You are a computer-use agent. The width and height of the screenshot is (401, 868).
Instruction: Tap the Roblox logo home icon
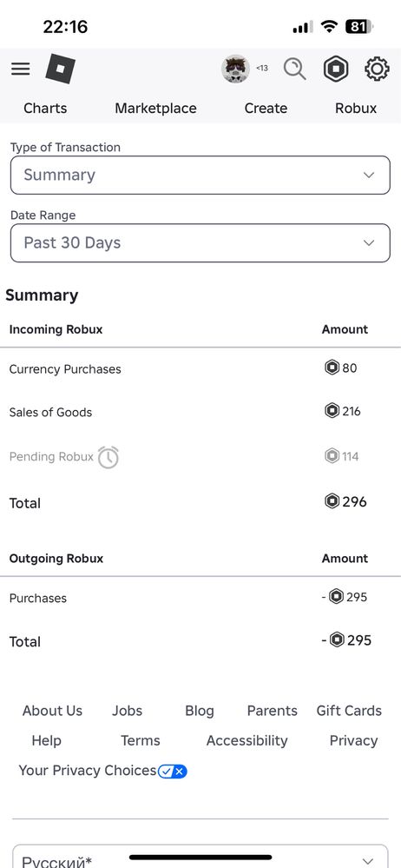point(60,69)
